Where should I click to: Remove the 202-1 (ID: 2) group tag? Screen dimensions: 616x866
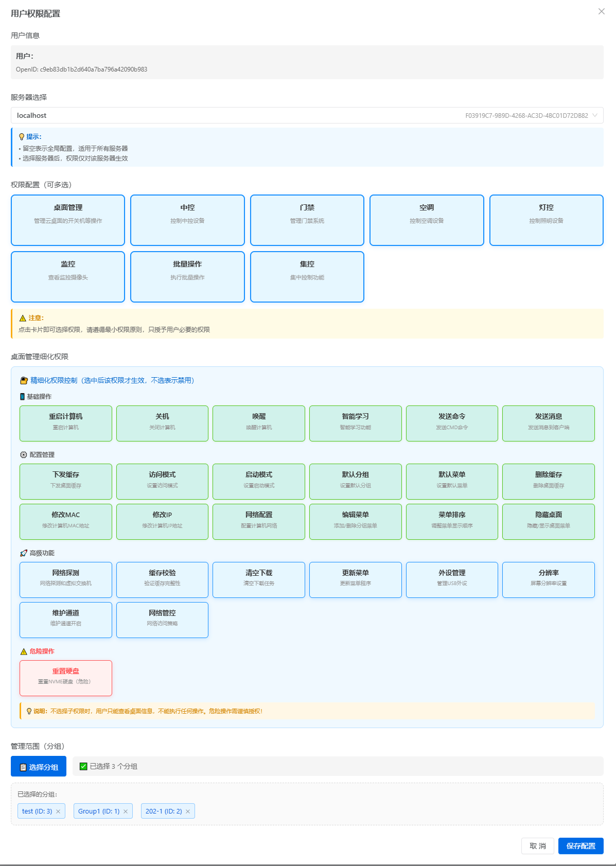(188, 811)
